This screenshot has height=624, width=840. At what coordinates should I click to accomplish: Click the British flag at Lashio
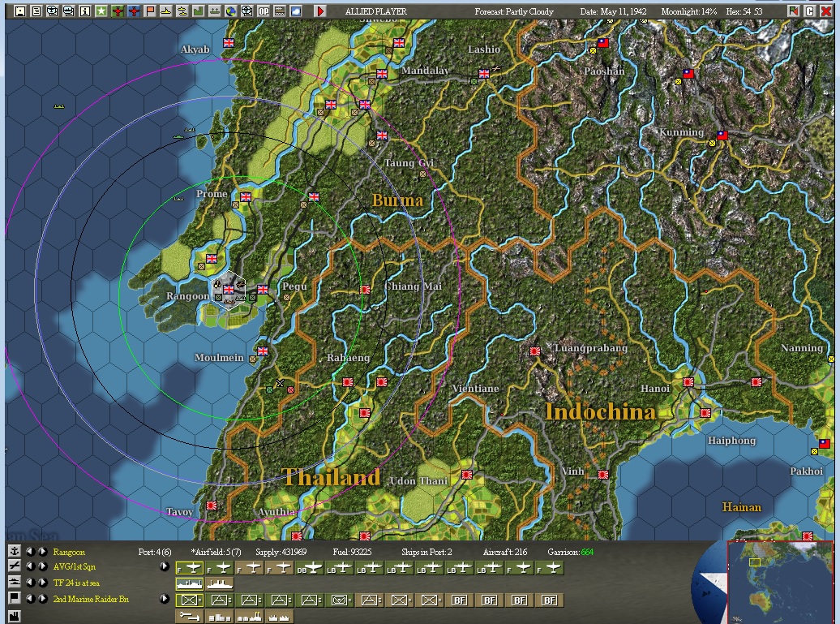[x=484, y=74]
